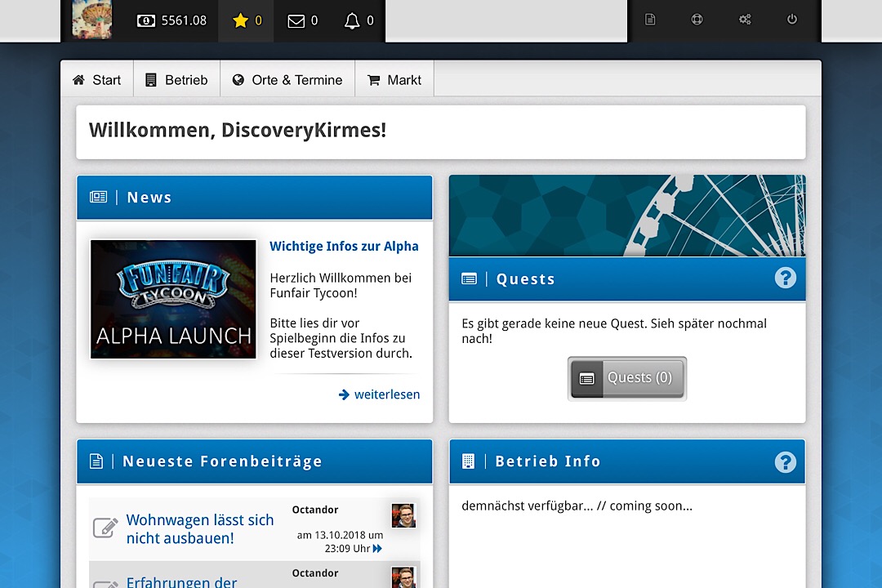
Task: Click the document icon in top bar
Action: (x=650, y=20)
